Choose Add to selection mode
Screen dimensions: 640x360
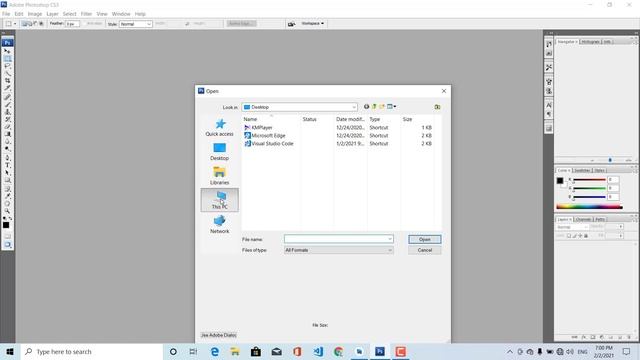click(29, 24)
